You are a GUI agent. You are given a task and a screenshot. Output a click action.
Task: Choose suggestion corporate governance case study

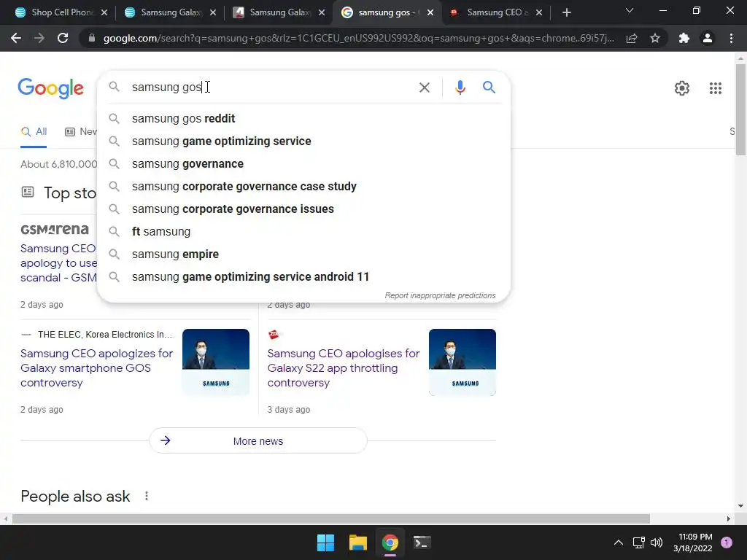click(304, 186)
